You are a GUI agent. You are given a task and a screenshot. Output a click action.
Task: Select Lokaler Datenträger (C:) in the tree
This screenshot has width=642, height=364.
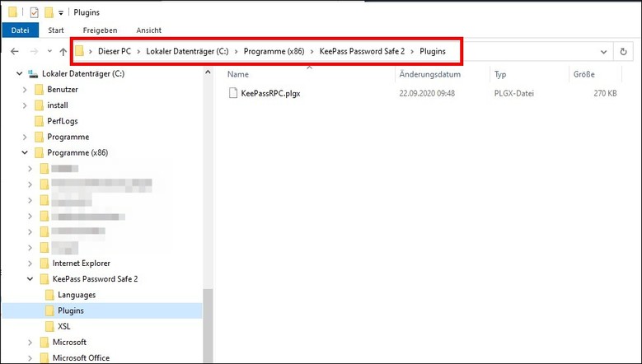(x=83, y=74)
